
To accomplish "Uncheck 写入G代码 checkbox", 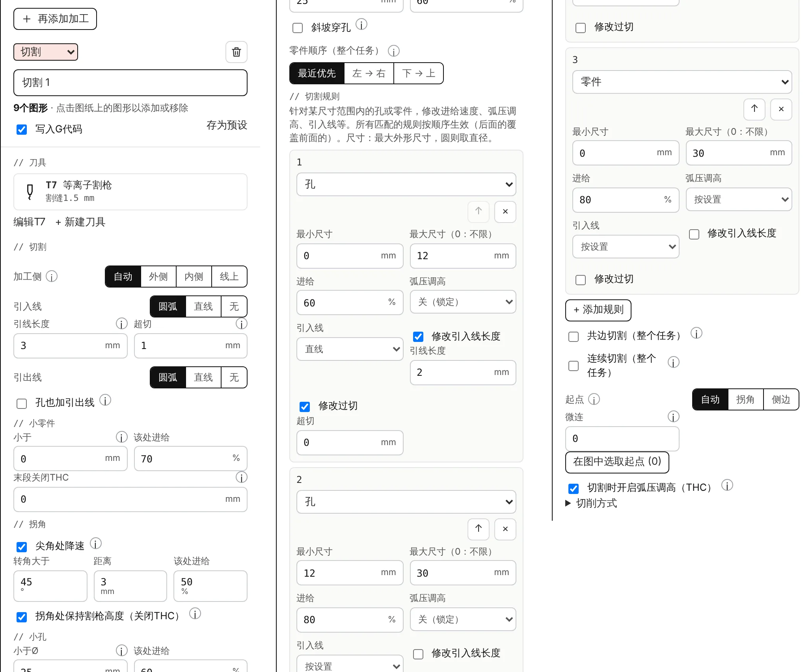I will pos(22,130).
